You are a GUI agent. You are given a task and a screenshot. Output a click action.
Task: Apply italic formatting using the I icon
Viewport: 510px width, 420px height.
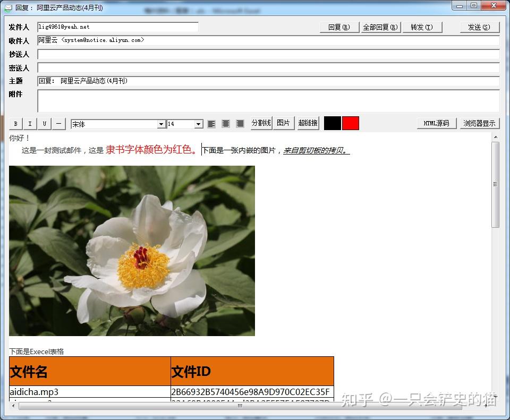pos(30,124)
